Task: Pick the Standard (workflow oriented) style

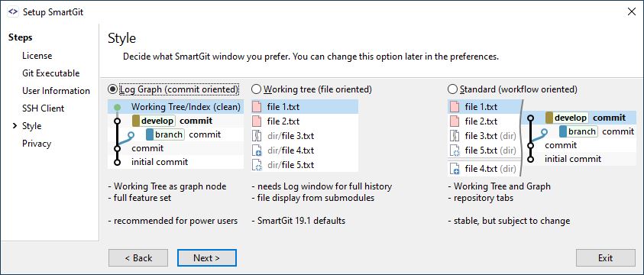Action: (452, 89)
